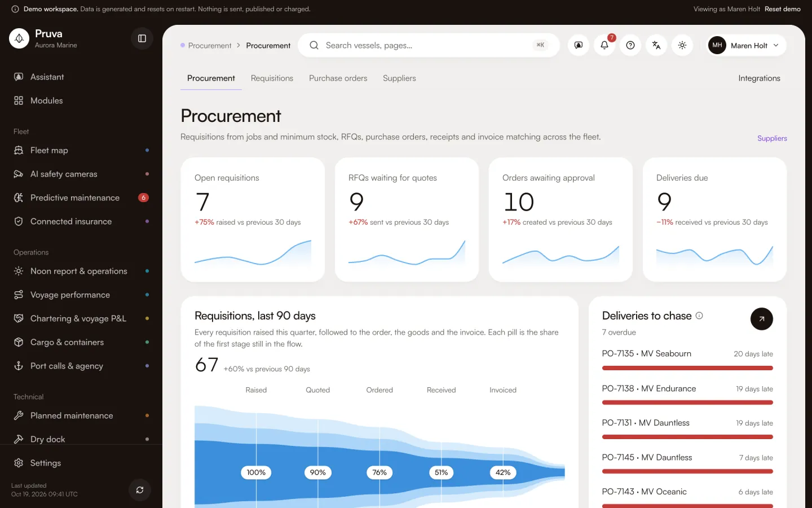The width and height of the screenshot is (812, 508).
Task: Click the PO-7145 MV Dauntless progress bar
Action: pos(687,471)
